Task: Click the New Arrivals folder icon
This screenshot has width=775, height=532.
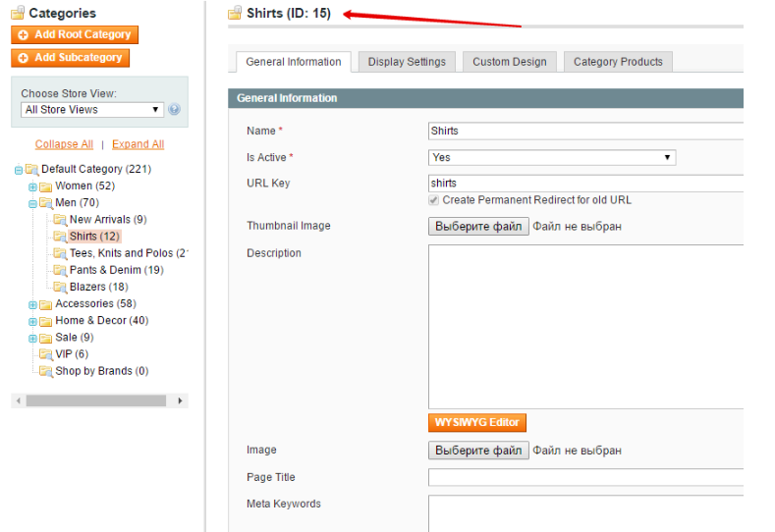Action: point(60,220)
